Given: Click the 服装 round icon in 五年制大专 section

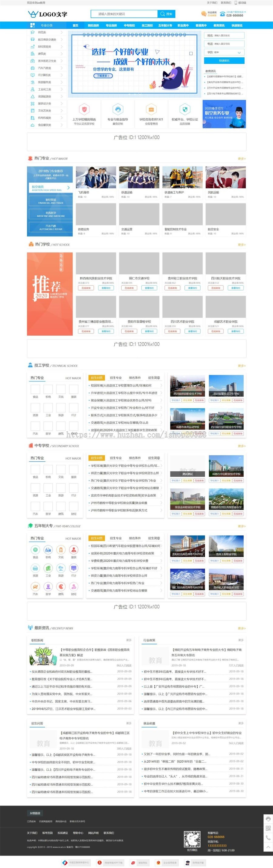Looking at the screenshot, I should coord(73,550).
